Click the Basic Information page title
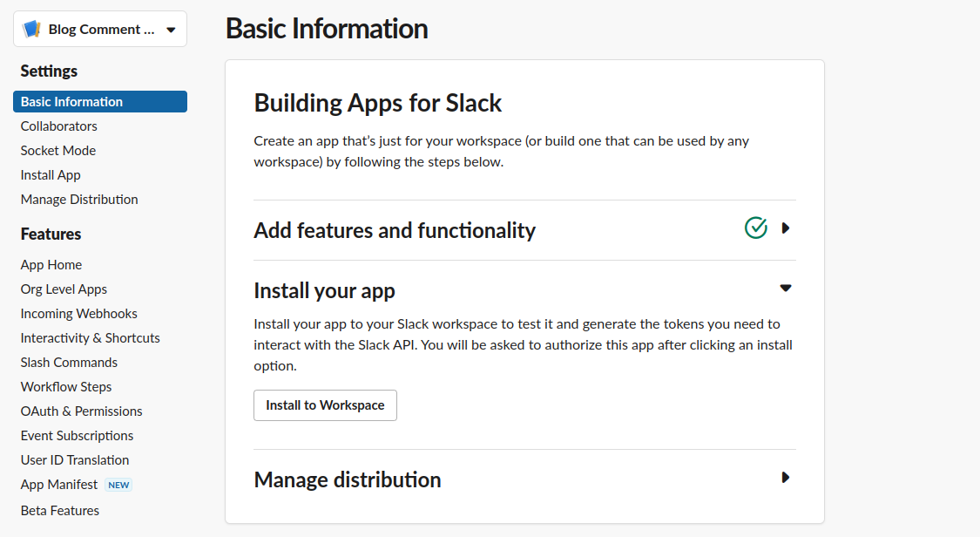This screenshot has height=537, width=980. (x=327, y=29)
